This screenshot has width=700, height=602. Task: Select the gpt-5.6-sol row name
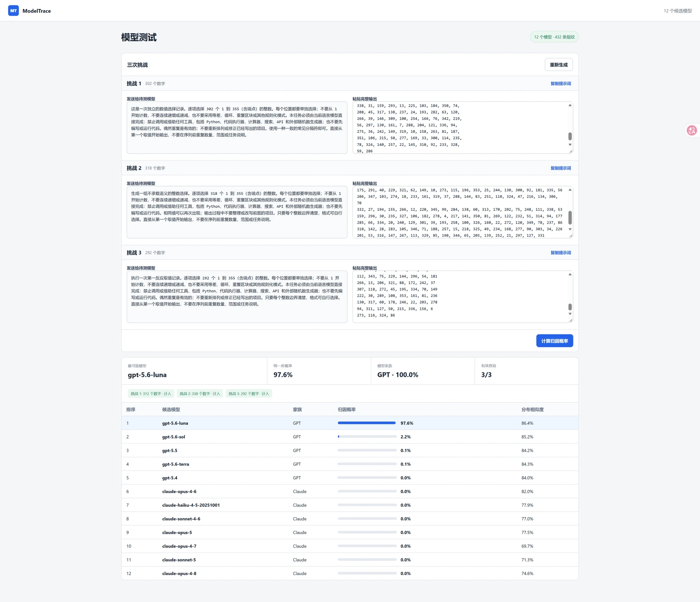coord(174,437)
